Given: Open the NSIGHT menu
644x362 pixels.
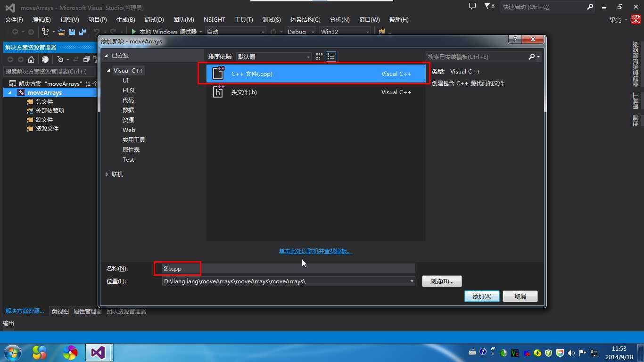Looking at the screenshot, I should 215,20.
